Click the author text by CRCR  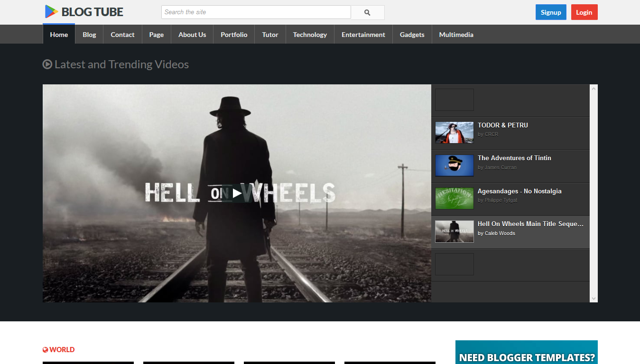(x=488, y=134)
